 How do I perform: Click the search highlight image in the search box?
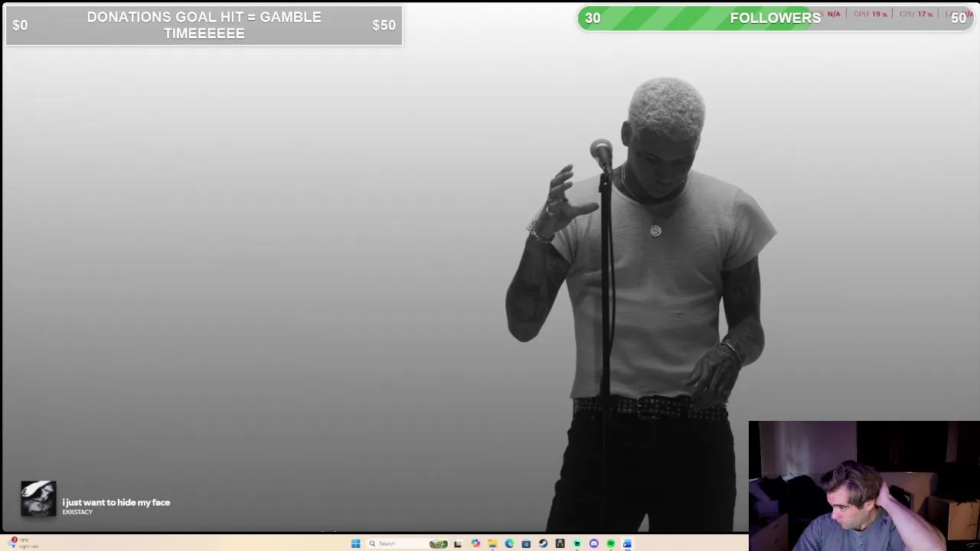click(438, 543)
